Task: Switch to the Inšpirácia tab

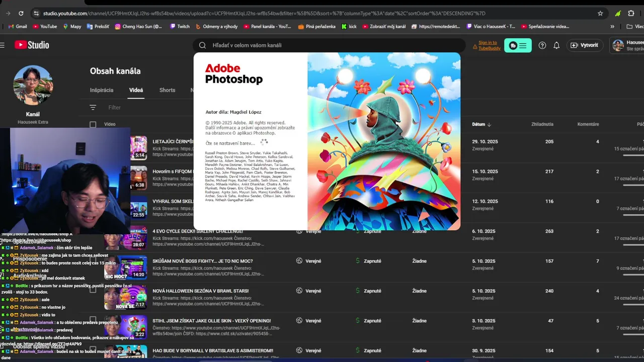Action: click(x=102, y=90)
